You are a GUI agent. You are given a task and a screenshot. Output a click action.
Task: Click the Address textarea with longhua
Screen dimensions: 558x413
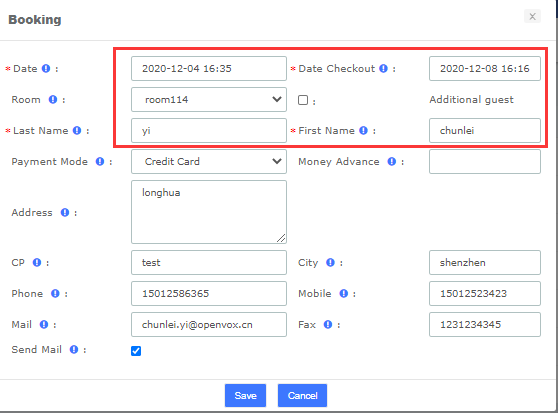(x=209, y=212)
